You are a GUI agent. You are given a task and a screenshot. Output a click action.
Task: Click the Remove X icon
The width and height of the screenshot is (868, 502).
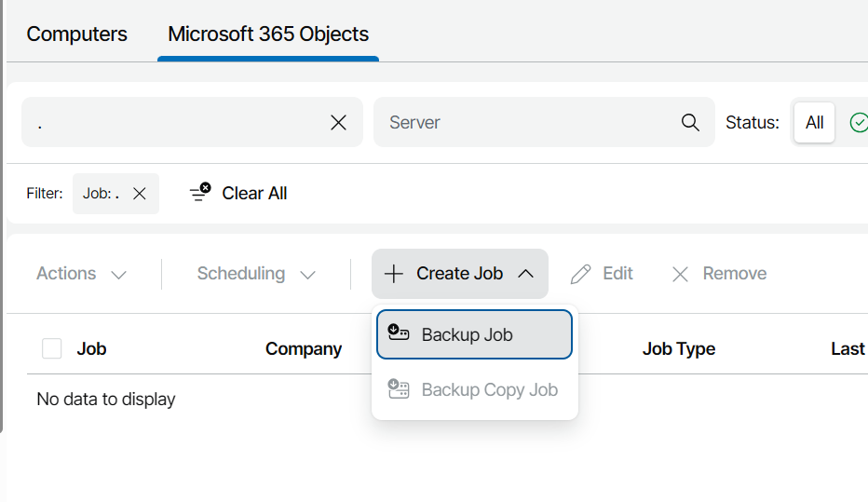point(680,274)
